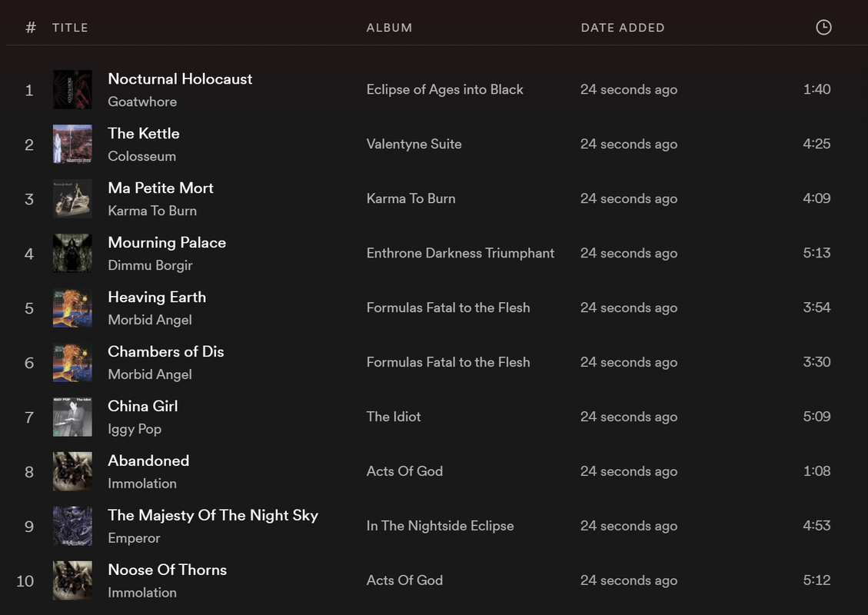
Task: Open album Eclipse of Ages into Black
Action: click(444, 90)
